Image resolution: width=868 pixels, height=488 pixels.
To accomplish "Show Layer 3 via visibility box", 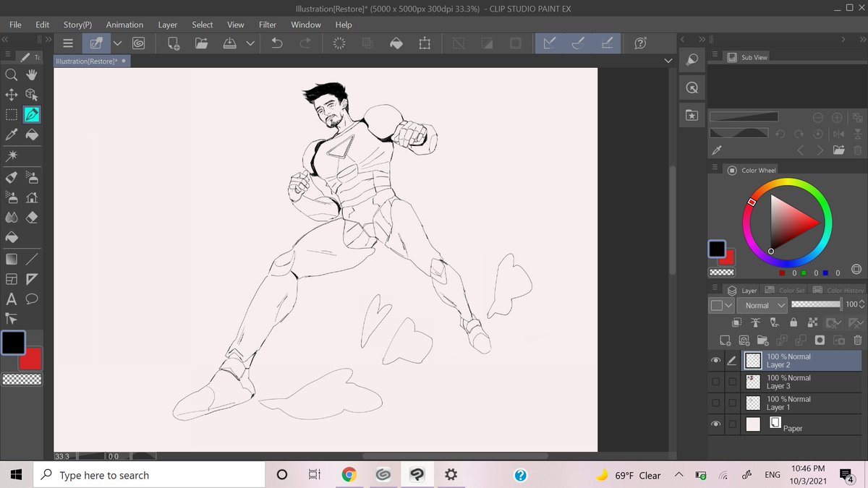I will coord(716,382).
